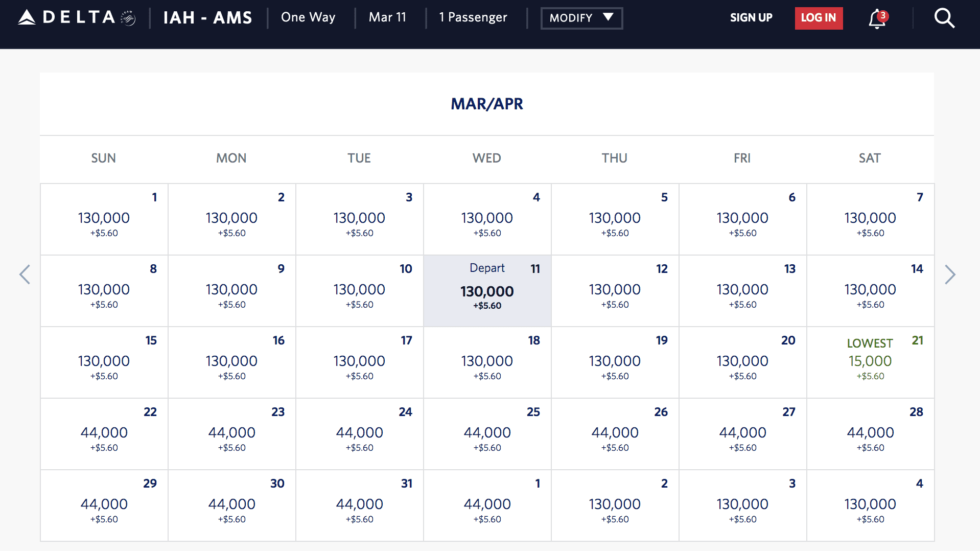Go to previous weeks with left arrow

coord(25,274)
